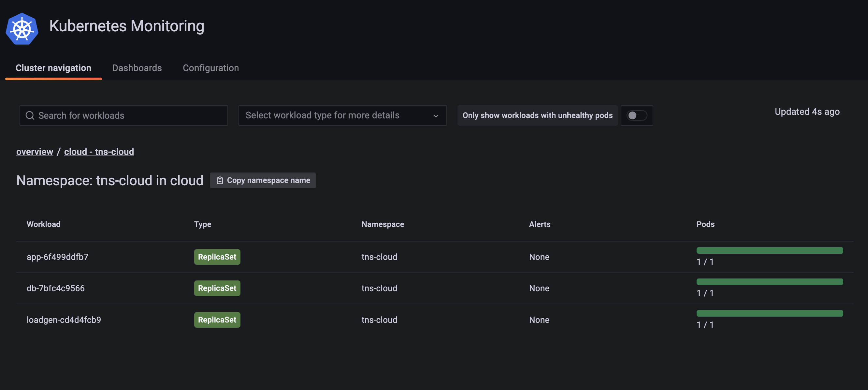Viewport: 868px width, 390px height.
Task: Expand workload type options for more details
Action: click(342, 115)
